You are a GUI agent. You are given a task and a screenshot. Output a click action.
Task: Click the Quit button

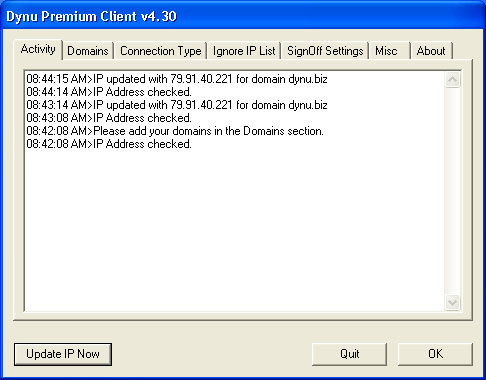[349, 354]
